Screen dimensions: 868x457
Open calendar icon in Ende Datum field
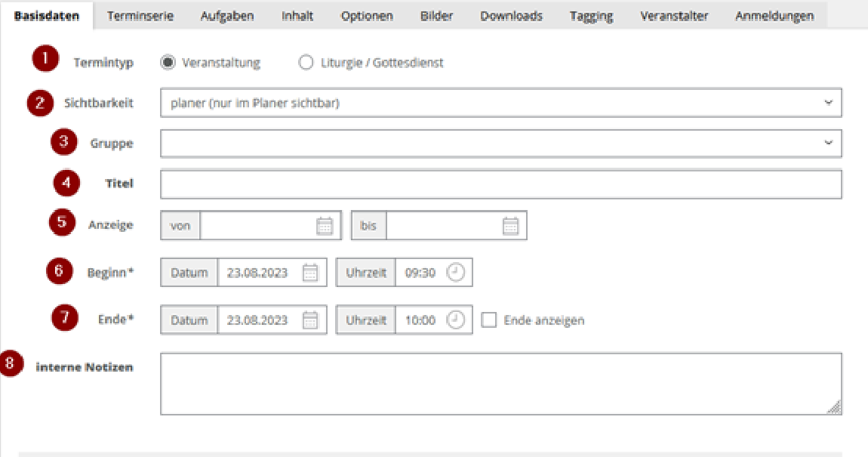click(x=310, y=320)
